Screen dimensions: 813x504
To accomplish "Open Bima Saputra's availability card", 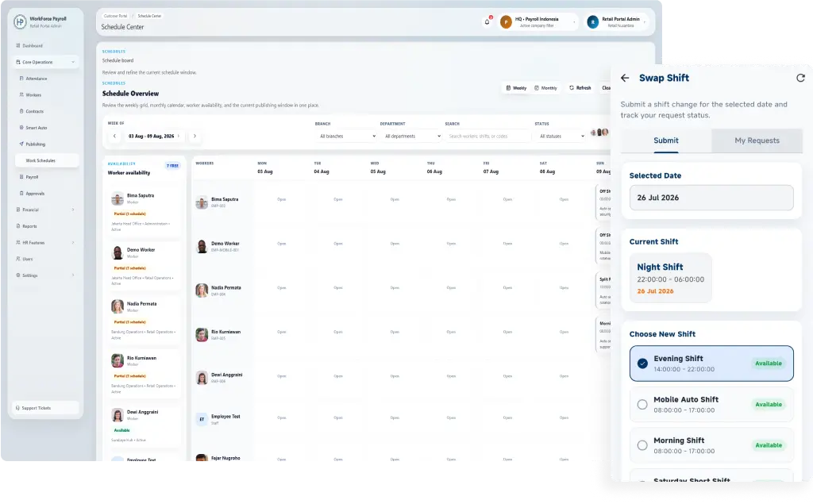I will coord(144,212).
